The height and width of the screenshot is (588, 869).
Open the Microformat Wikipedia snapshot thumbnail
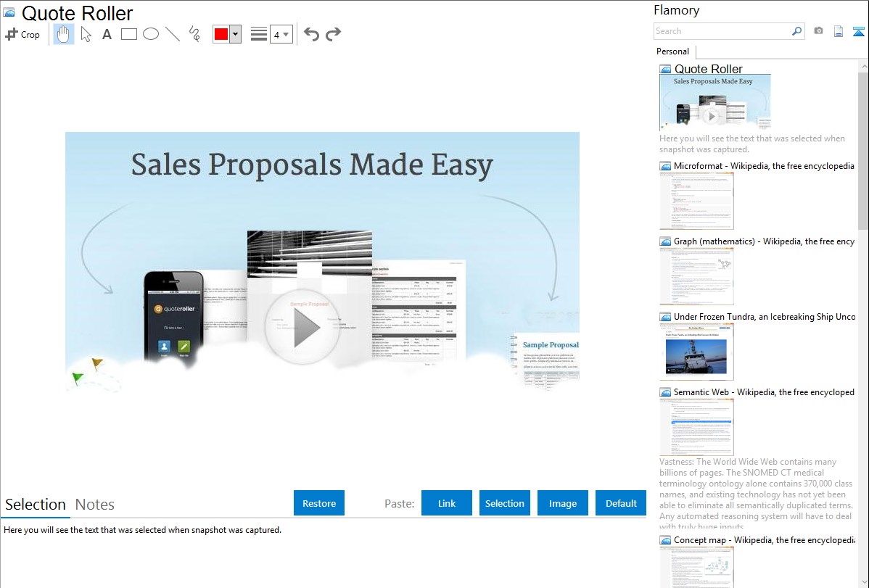696,201
